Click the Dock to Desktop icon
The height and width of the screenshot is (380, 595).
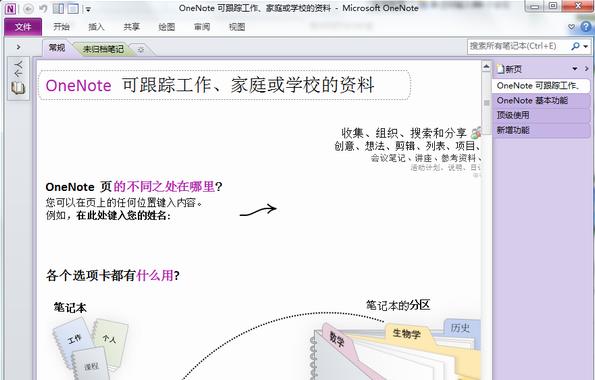tap(58, 8)
